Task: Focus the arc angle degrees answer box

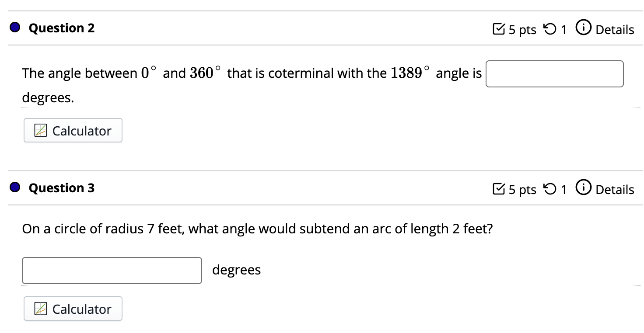Action: (112, 271)
